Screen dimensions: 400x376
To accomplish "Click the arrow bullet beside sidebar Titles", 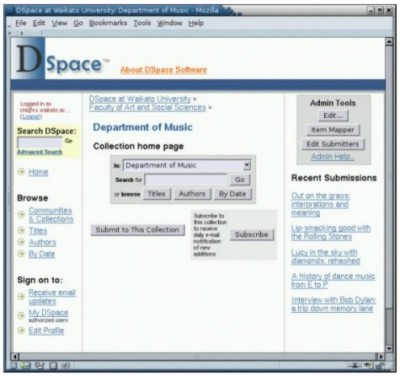I will click(21, 230).
